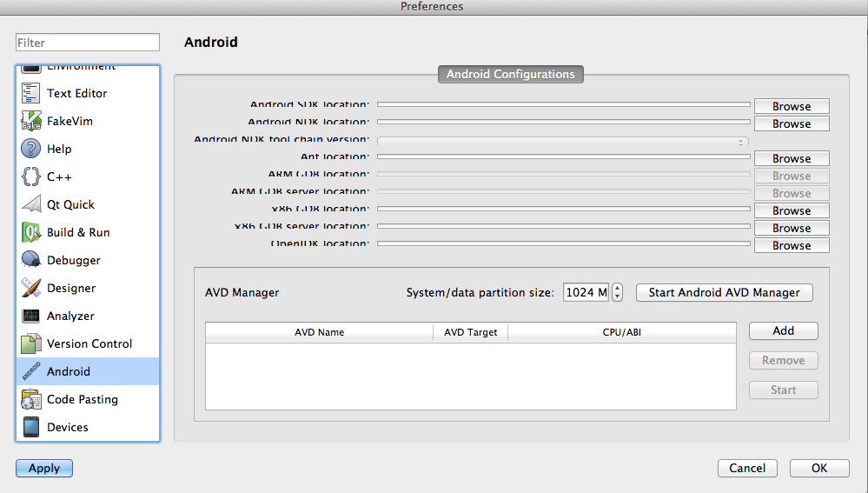Select the Version Control icon
868x493 pixels.
(31, 343)
